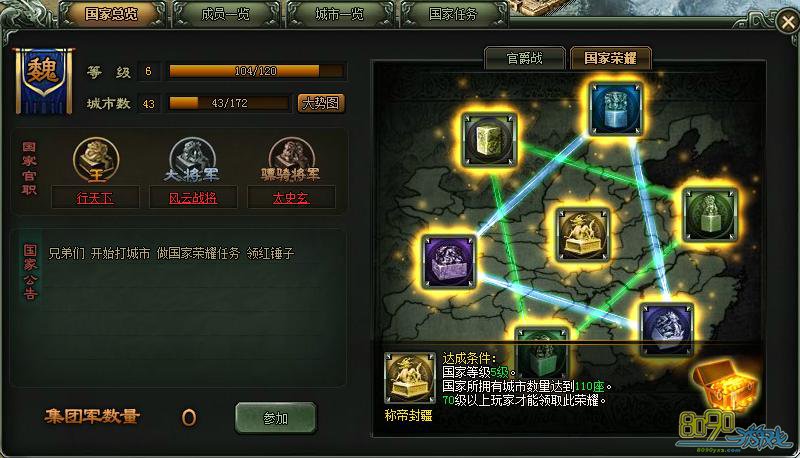The width and height of the screenshot is (800, 458).
Task: Click the yellow jade seal icon
Action: [490, 139]
